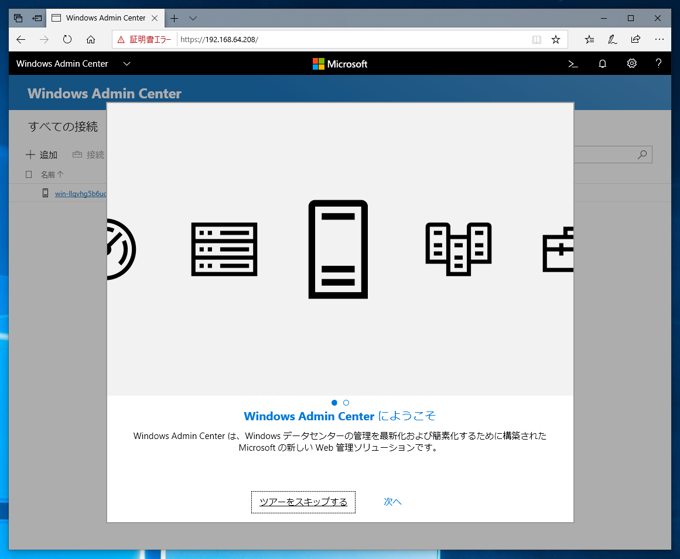This screenshot has height=559, width=680.
Task: Maximize the browser window
Action: [x=631, y=18]
